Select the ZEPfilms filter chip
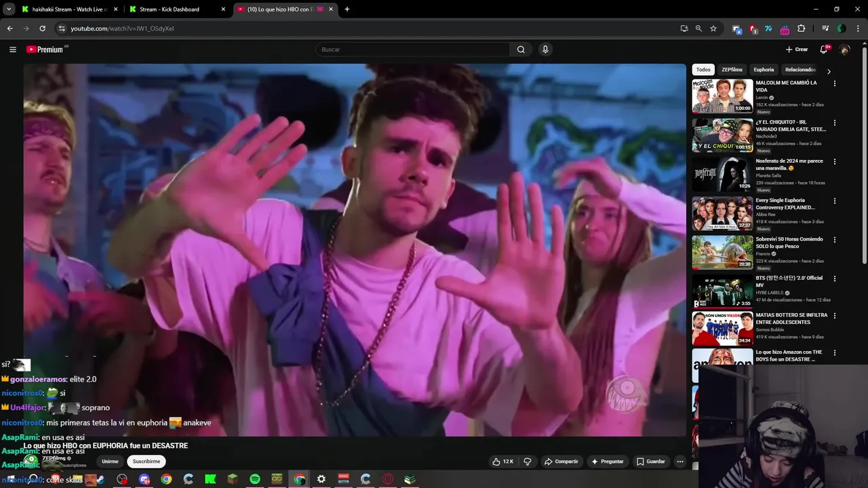 pos(732,70)
